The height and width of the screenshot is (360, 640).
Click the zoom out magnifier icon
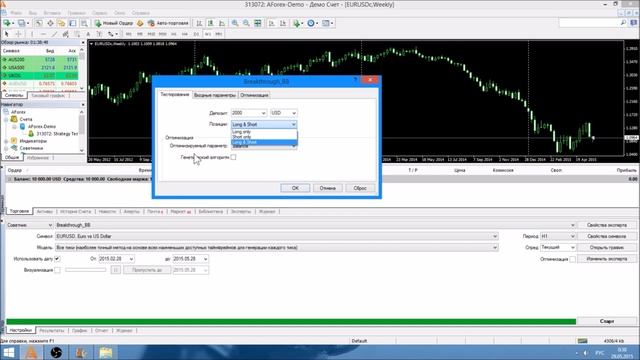coord(246,23)
